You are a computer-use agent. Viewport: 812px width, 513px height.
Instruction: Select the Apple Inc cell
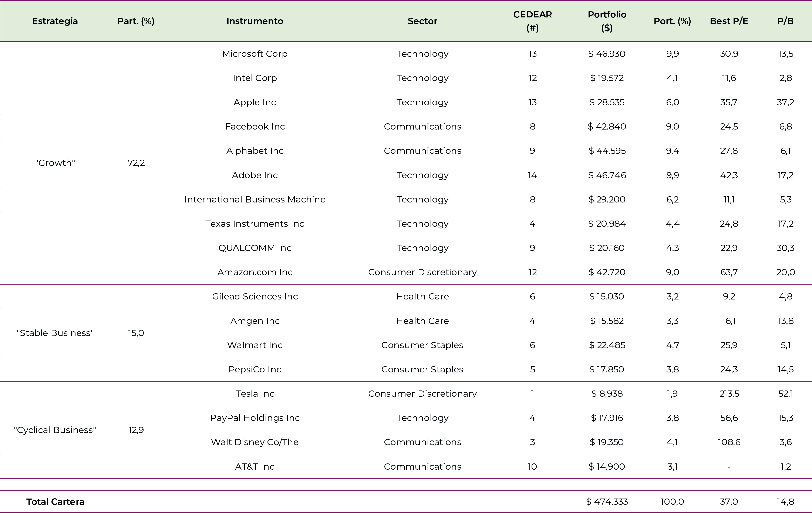tap(255, 102)
